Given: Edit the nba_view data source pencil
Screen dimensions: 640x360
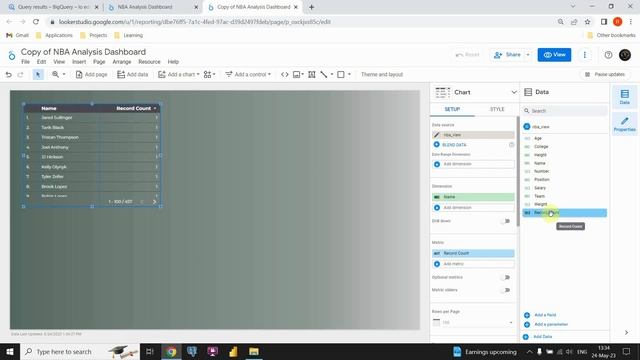Looking at the screenshot, I should tap(436, 135).
